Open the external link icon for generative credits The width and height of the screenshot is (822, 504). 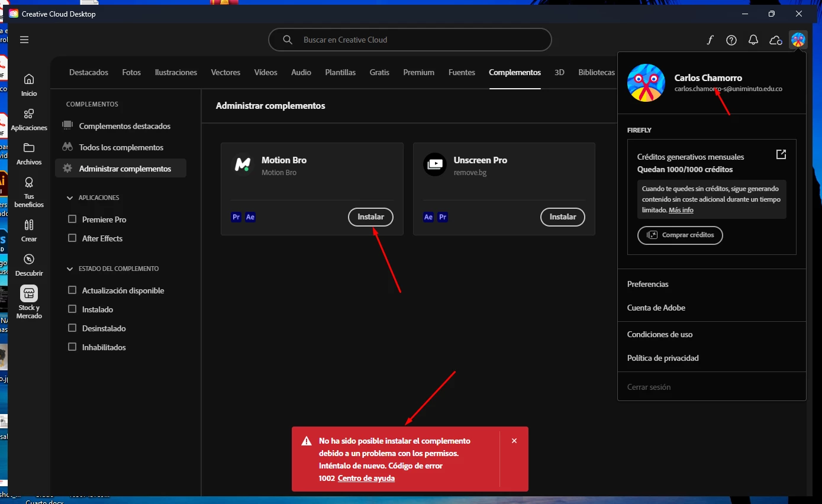(x=781, y=154)
